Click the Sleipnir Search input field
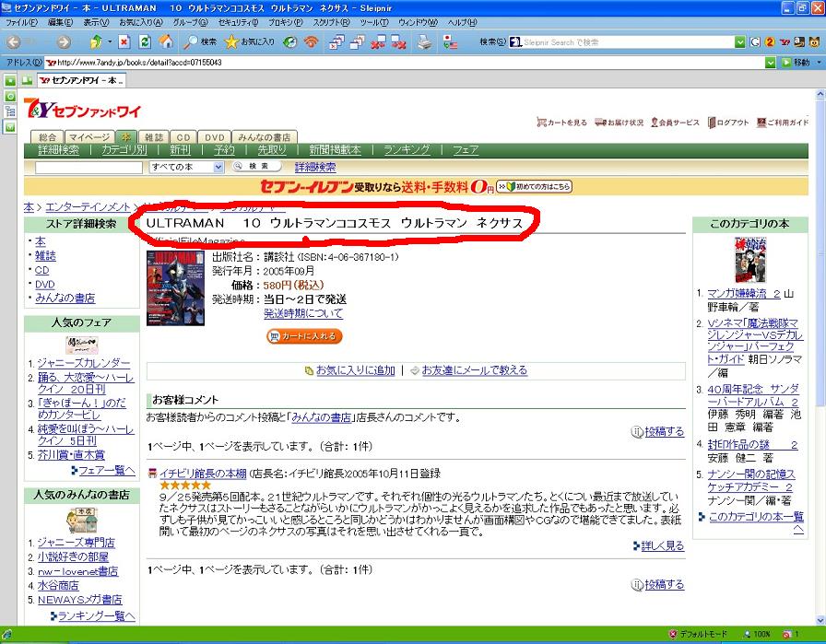Image resolution: width=826 pixels, height=644 pixels. 629,42
